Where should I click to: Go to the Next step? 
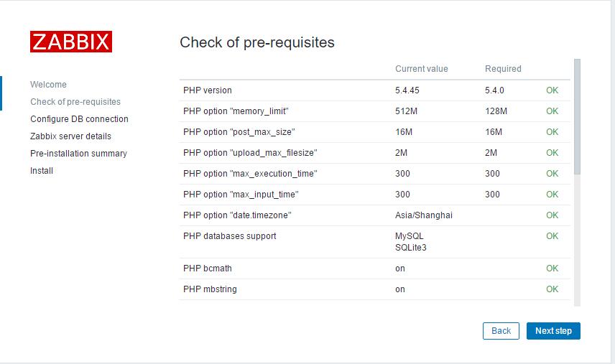point(553,331)
